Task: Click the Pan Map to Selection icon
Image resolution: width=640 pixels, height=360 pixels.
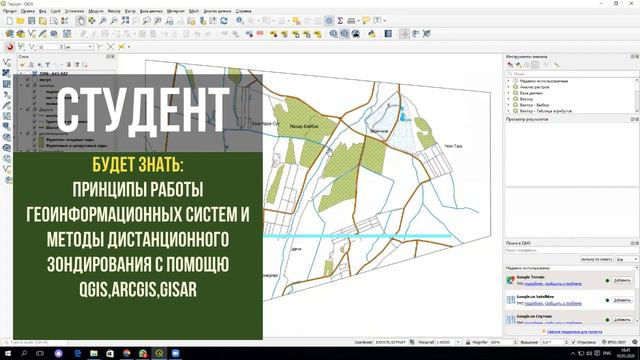Action: pos(92,21)
